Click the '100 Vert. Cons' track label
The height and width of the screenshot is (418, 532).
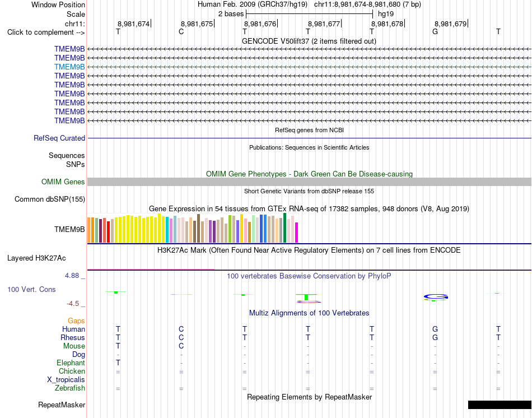click(x=31, y=289)
